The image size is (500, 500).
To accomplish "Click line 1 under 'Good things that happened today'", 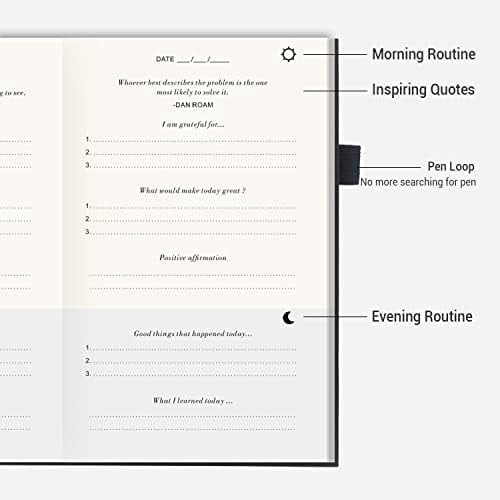I will point(191,348).
